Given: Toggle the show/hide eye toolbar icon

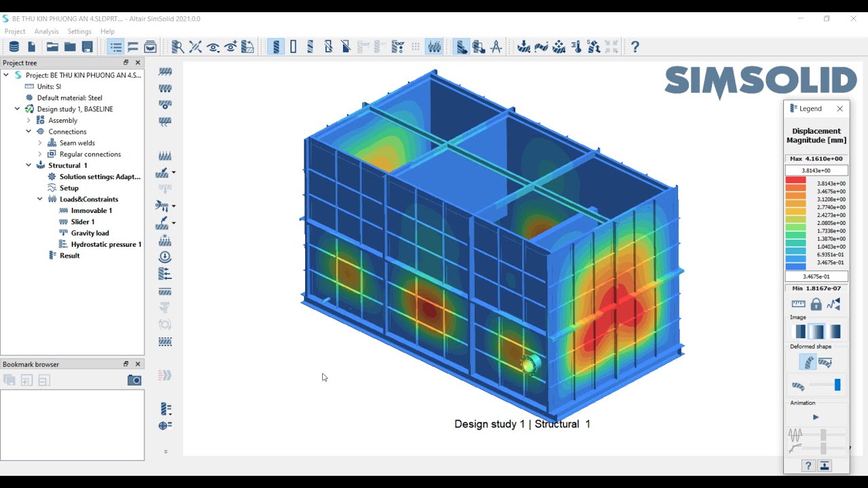Looking at the screenshot, I should point(213,47).
